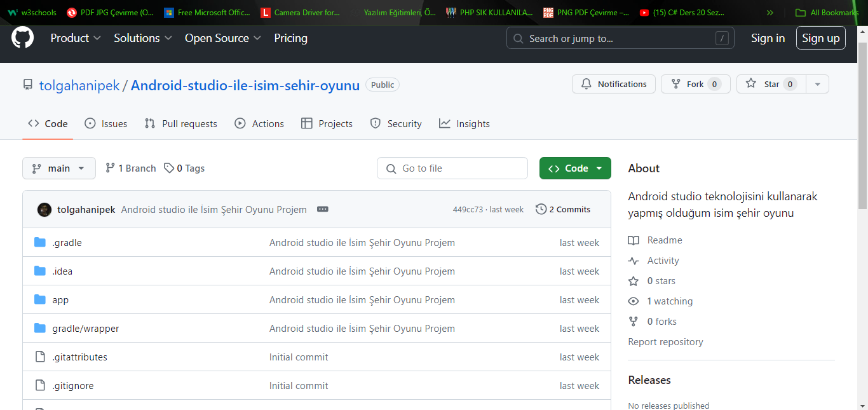Expand the commit message ellipsis
This screenshot has width=868, height=410.
point(322,209)
